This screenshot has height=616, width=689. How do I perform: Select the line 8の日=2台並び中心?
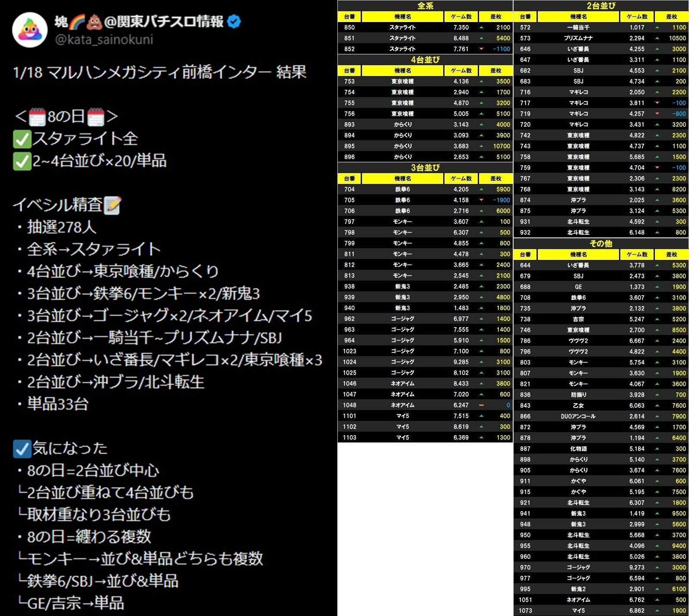pyautogui.click(x=93, y=471)
